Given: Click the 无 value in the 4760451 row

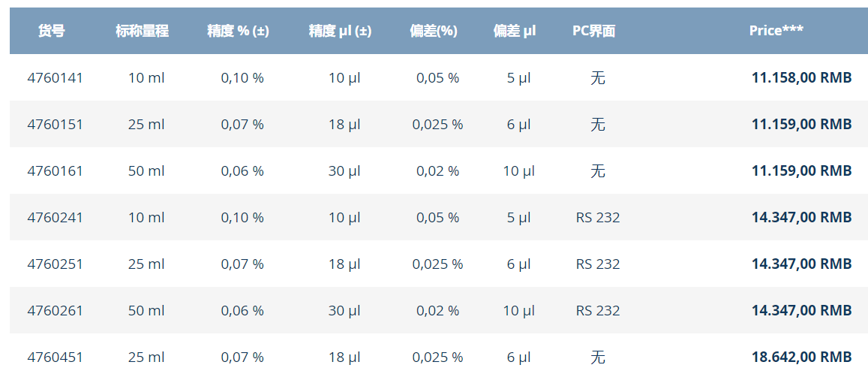Looking at the screenshot, I should 598,357.
